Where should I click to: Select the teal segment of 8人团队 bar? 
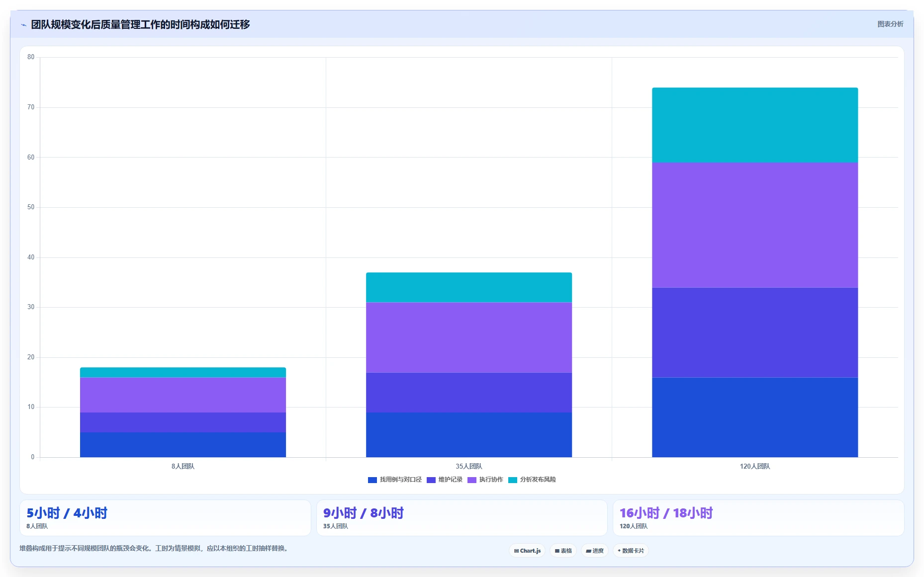(x=183, y=372)
